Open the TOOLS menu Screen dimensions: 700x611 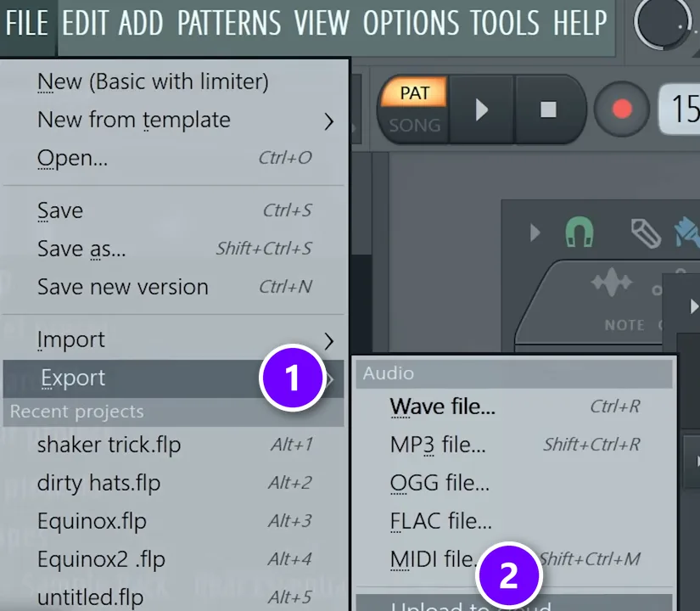click(x=505, y=23)
